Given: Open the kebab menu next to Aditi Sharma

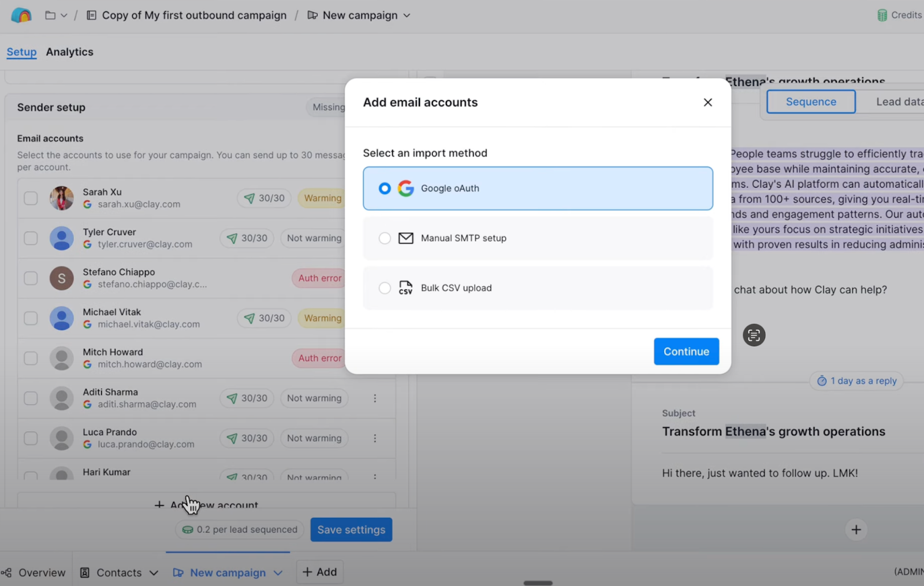Looking at the screenshot, I should pos(375,398).
